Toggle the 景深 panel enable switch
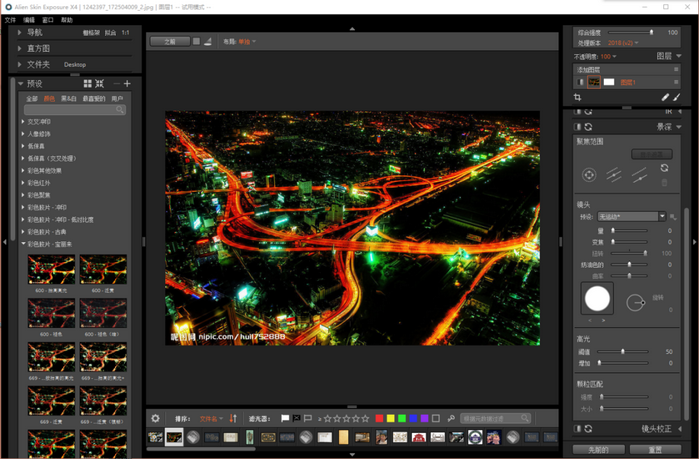The image size is (699, 459). click(x=577, y=127)
